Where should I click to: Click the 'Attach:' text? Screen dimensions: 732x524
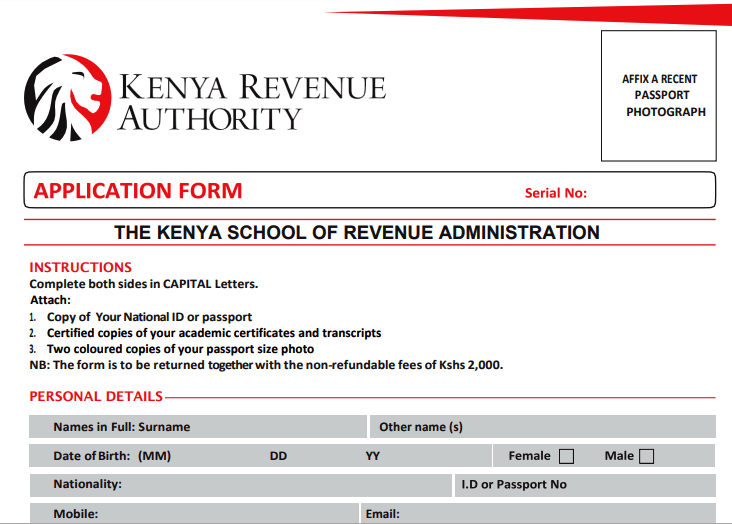click(x=50, y=300)
